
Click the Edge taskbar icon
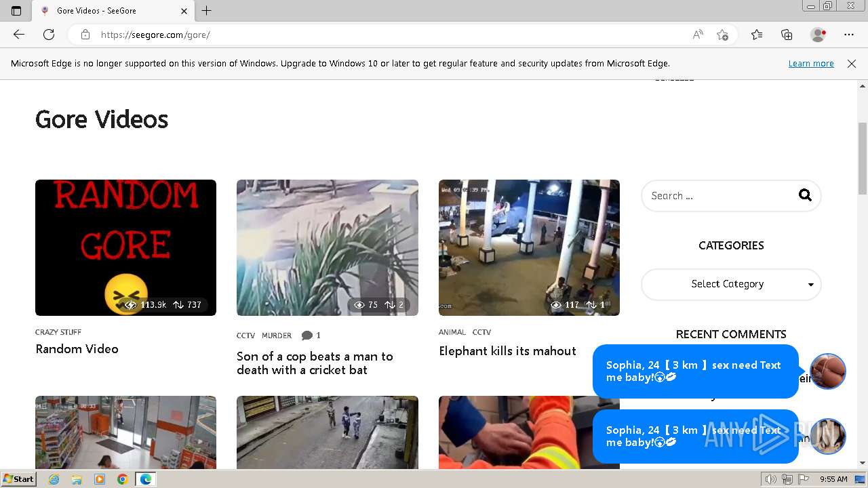(145, 479)
